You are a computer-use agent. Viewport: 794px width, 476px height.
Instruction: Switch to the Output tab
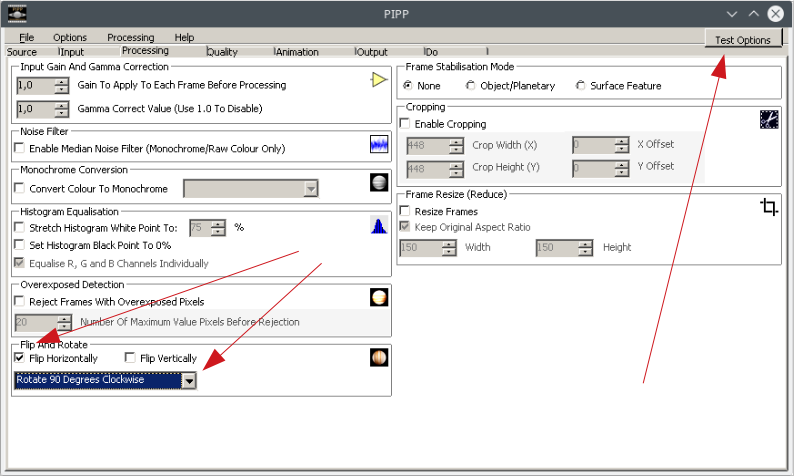[372, 52]
